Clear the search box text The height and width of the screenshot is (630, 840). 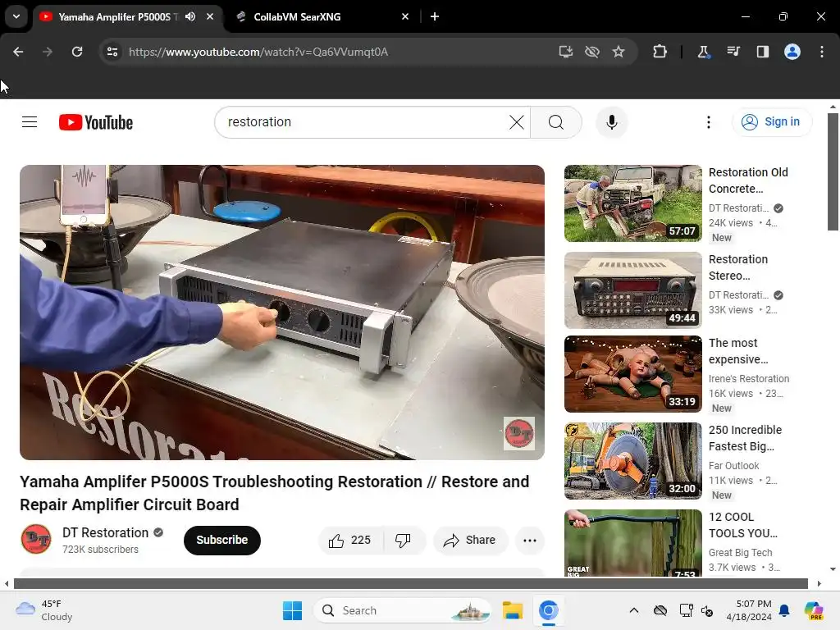click(517, 122)
